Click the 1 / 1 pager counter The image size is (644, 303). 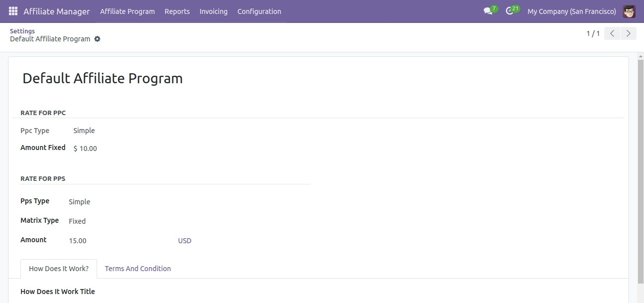[593, 33]
